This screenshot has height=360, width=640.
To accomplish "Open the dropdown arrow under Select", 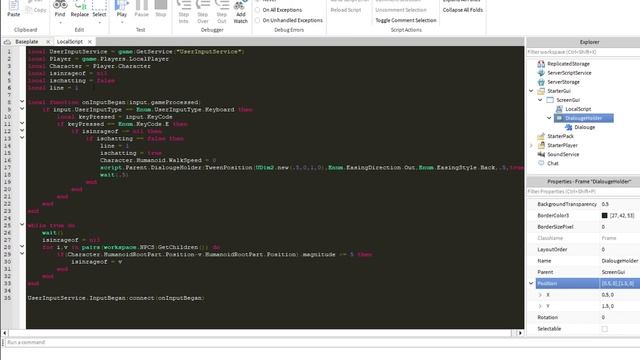I will [x=99, y=22].
